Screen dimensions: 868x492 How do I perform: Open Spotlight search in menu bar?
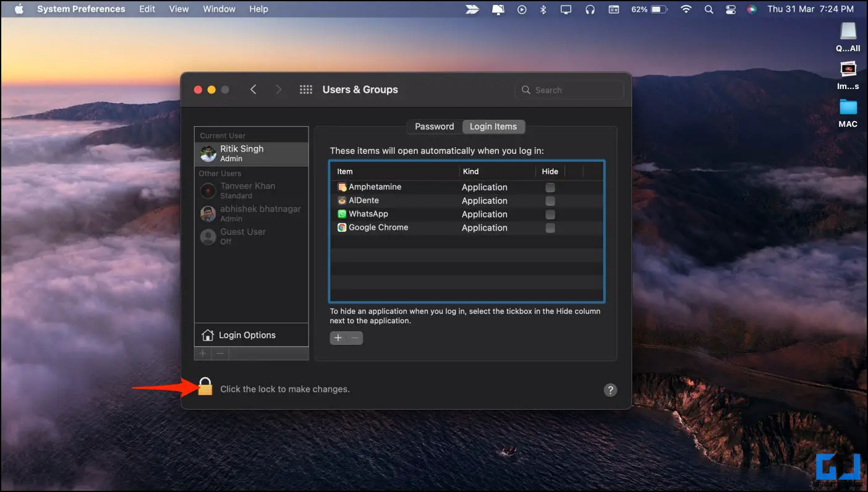point(708,9)
